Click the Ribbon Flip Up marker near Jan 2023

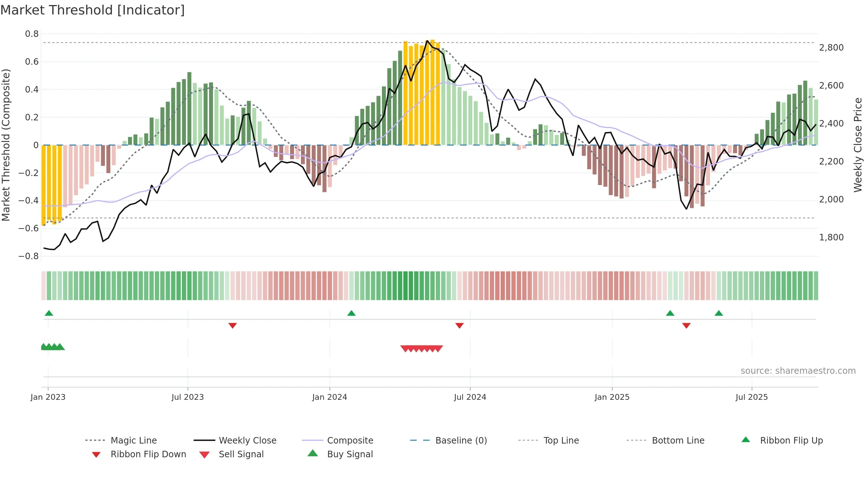(49, 313)
